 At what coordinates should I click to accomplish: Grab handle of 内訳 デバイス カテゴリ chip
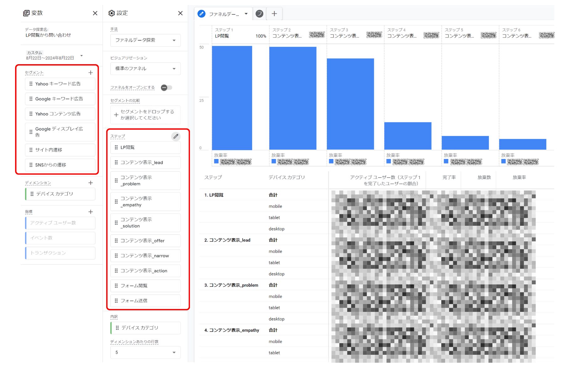tap(117, 328)
